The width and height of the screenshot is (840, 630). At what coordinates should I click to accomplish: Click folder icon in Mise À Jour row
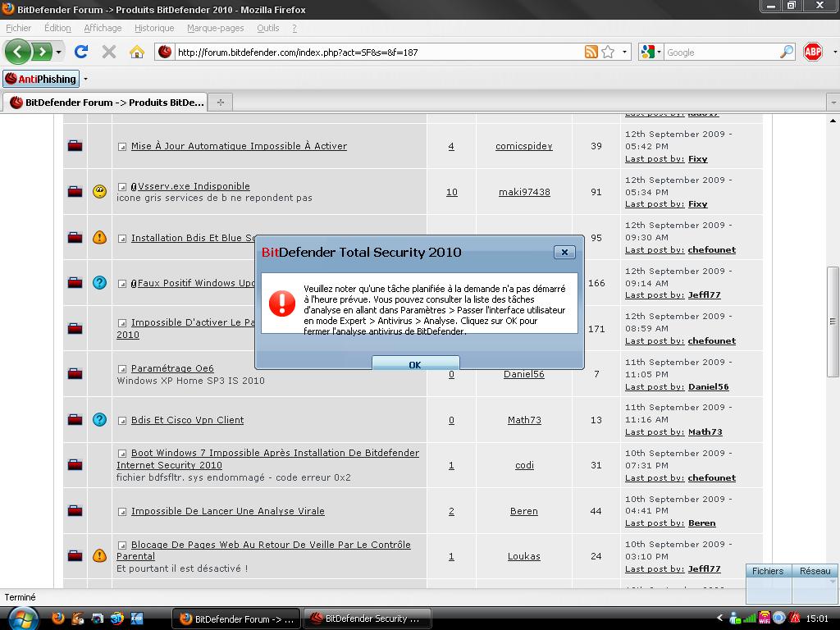75,146
